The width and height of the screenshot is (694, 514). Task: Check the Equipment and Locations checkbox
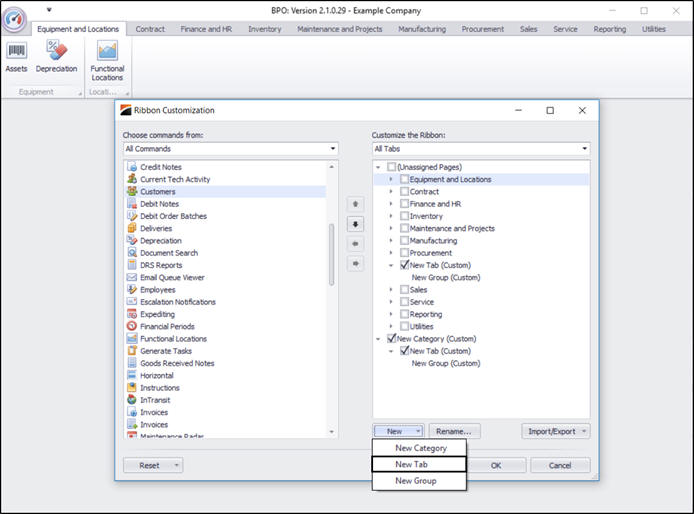[x=404, y=179]
